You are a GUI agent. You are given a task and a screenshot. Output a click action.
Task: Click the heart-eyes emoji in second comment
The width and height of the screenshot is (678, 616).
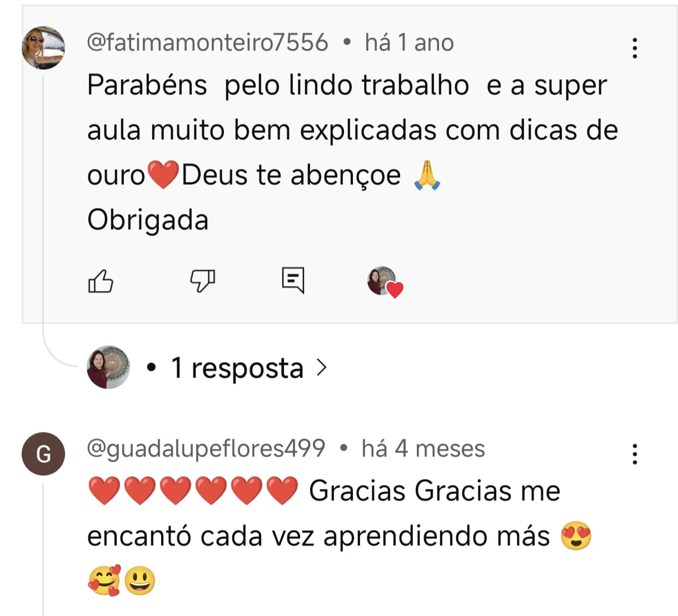click(576, 536)
